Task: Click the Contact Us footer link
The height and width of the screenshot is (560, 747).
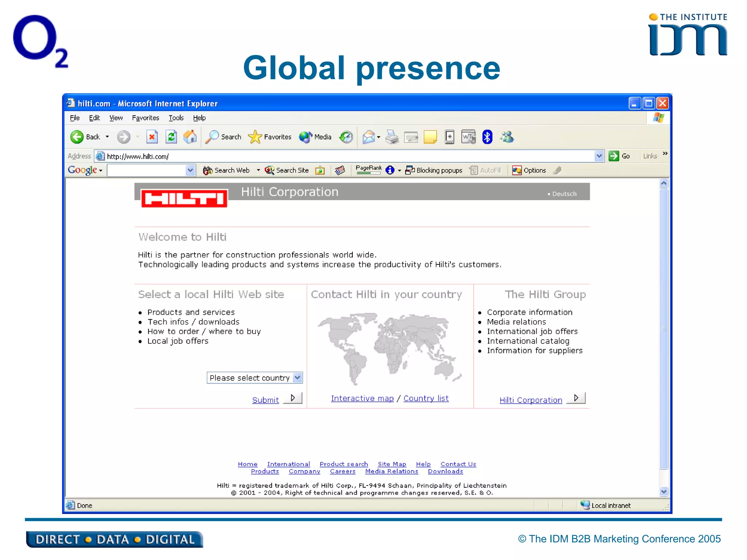Action: click(x=458, y=464)
